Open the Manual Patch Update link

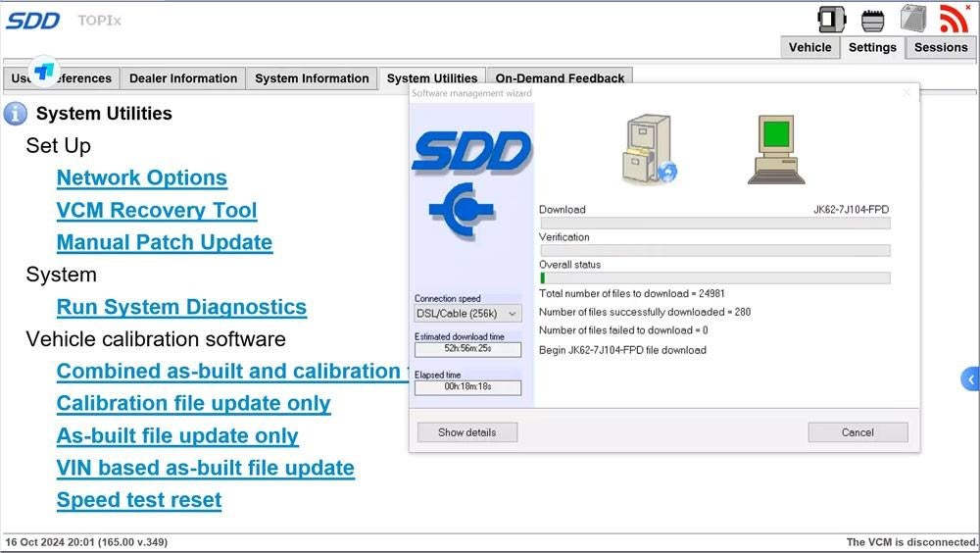[x=165, y=243]
